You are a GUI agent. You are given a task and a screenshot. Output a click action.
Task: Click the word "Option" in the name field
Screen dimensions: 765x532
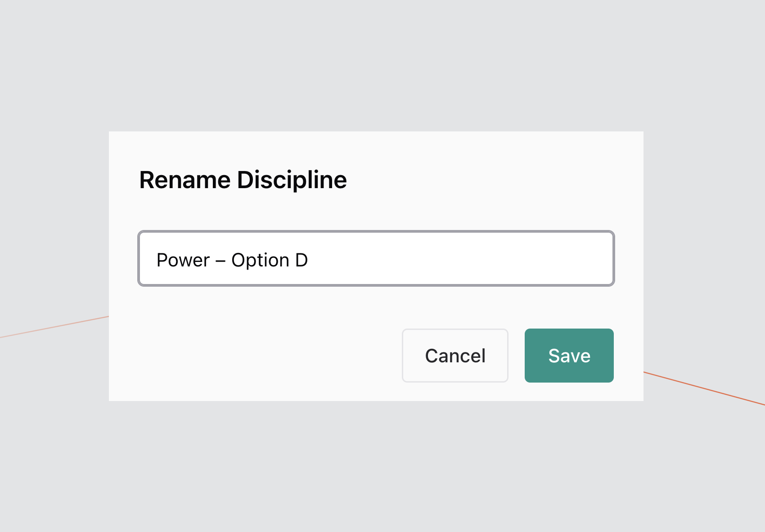coord(260,260)
